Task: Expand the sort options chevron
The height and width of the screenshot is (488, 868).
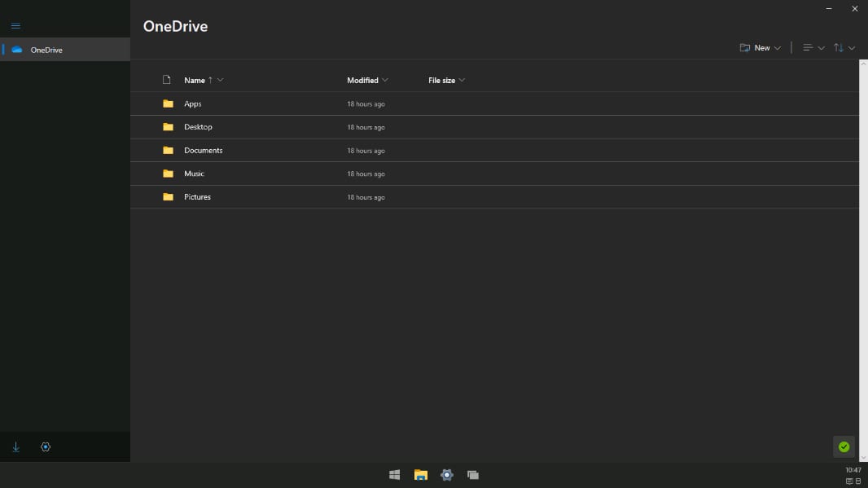Action: coord(852,48)
